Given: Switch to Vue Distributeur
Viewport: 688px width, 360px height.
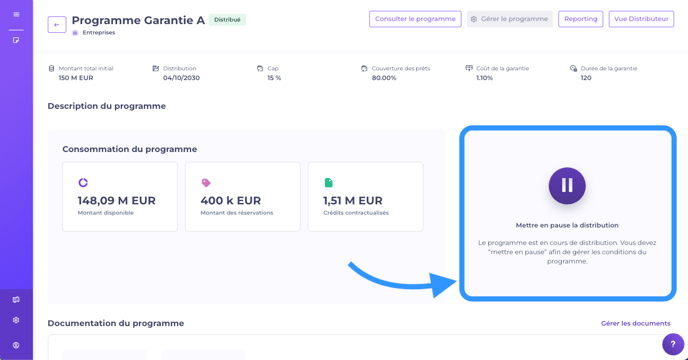Looking at the screenshot, I should (641, 19).
